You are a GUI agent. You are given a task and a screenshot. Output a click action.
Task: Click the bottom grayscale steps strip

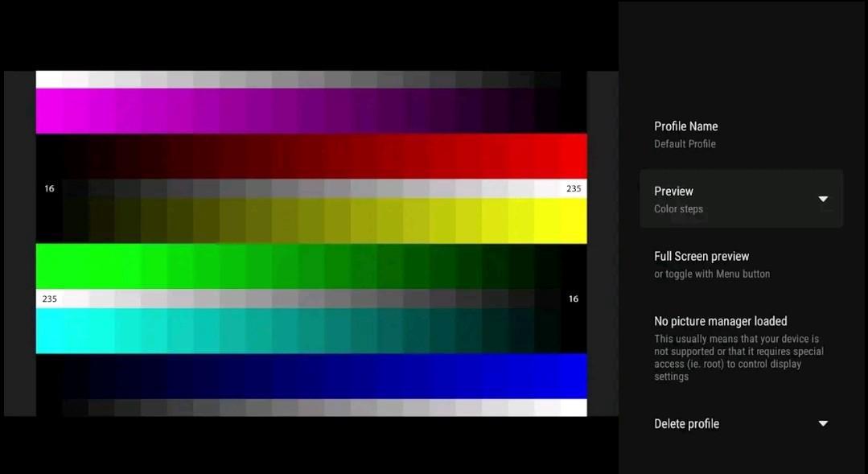coord(311,408)
